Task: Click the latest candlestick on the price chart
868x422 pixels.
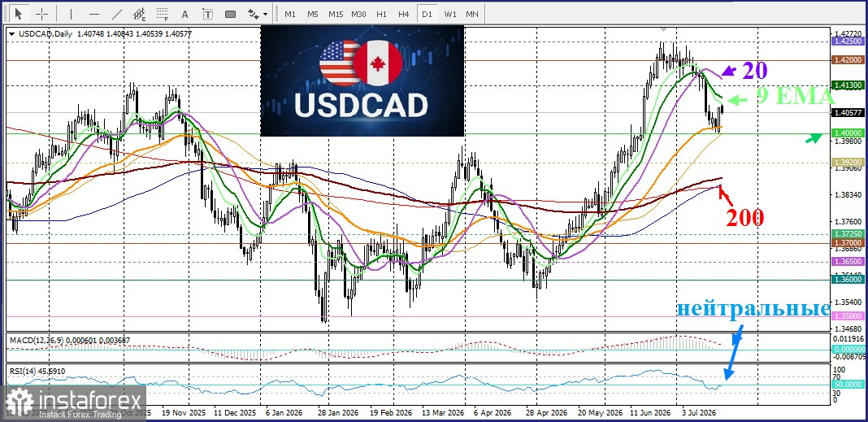Action: [722, 111]
